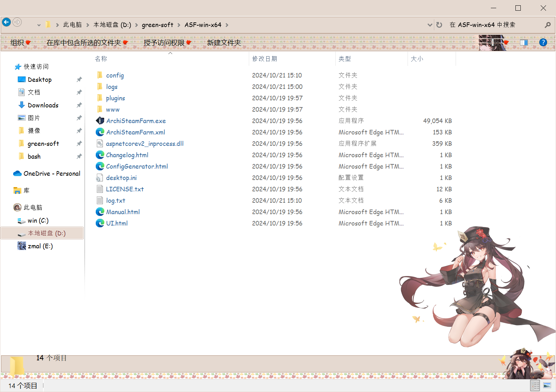Click pin icon next to Downloads
The image size is (556, 392).
click(x=79, y=105)
